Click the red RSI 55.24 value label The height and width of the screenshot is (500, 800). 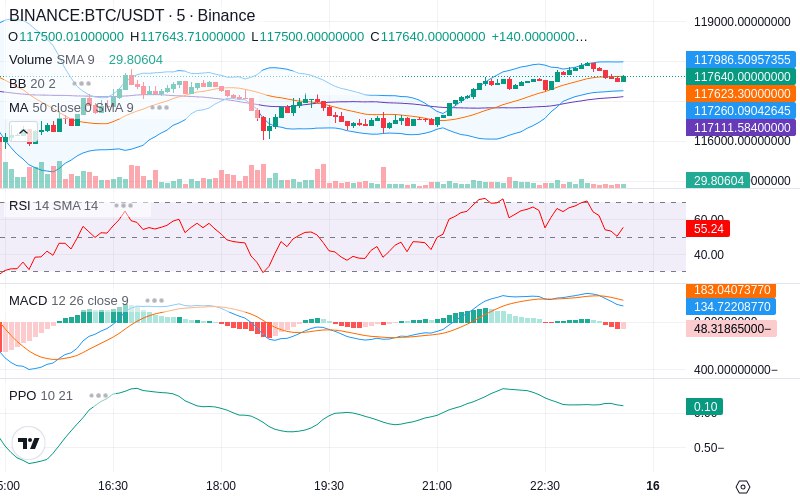[708, 229]
